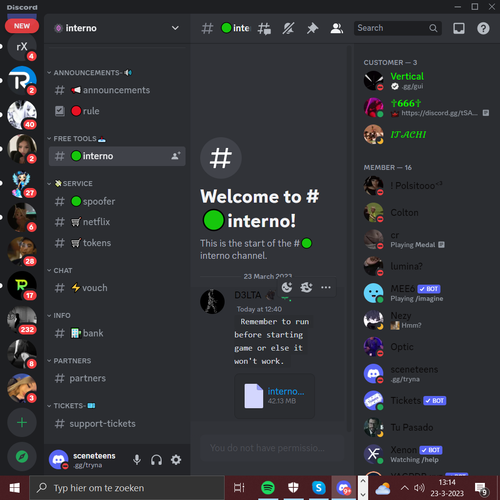Toggle microphone mute in user panel
Screen dimensions: 500x500
[x=137, y=460]
